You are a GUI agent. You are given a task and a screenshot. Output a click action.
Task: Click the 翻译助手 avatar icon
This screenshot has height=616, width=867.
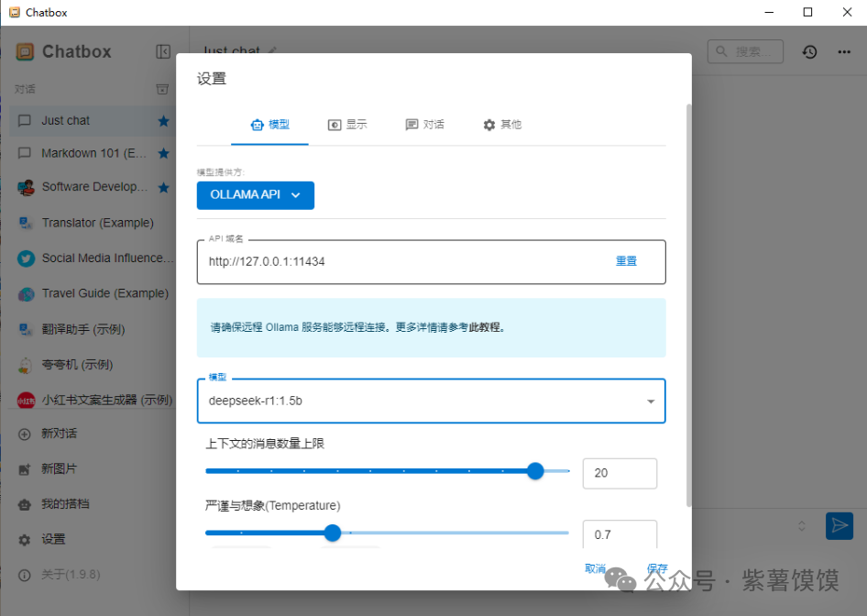(x=25, y=330)
